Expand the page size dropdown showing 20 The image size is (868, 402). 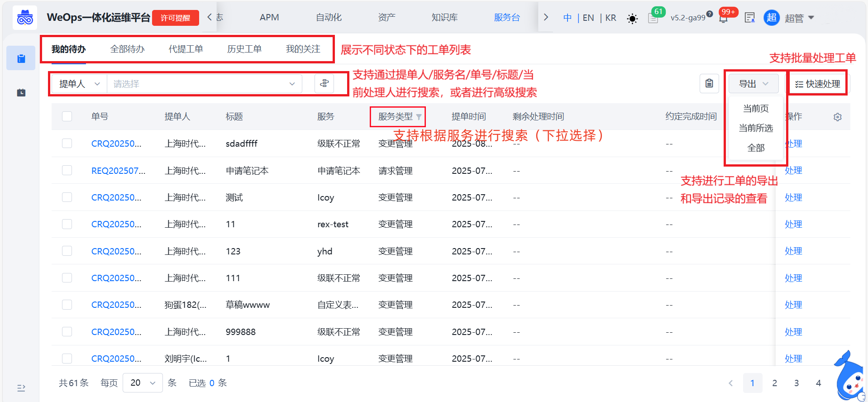[143, 383]
